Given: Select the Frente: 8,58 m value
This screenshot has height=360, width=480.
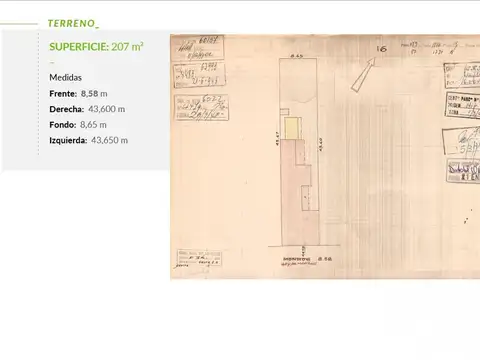Looking at the screenshot, I should (x=78, y=94).
